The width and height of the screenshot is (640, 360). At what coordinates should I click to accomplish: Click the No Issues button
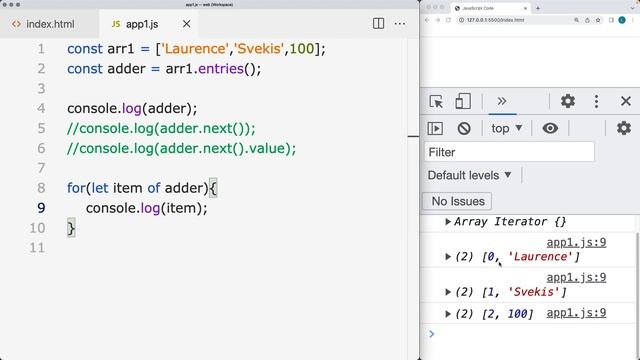(x=457, y=201)
